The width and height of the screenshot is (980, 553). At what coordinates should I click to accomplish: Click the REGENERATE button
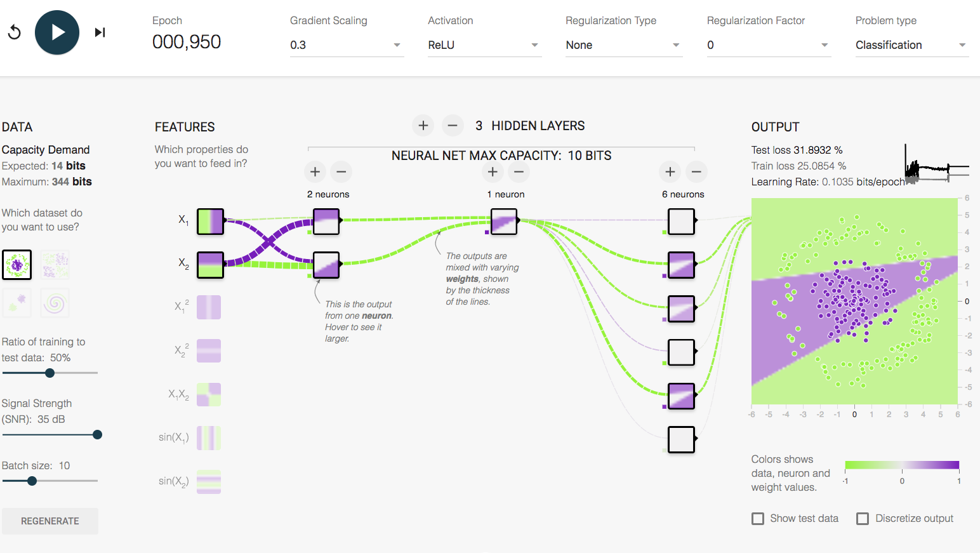pyautogui.click(x=50, y=521)
